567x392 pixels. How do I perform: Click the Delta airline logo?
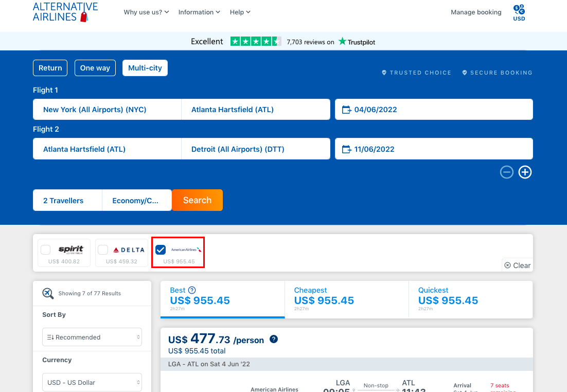tap(129, 250)
